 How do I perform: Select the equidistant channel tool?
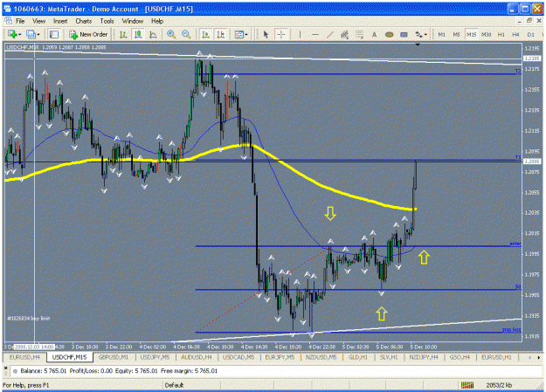click(345, 34)
